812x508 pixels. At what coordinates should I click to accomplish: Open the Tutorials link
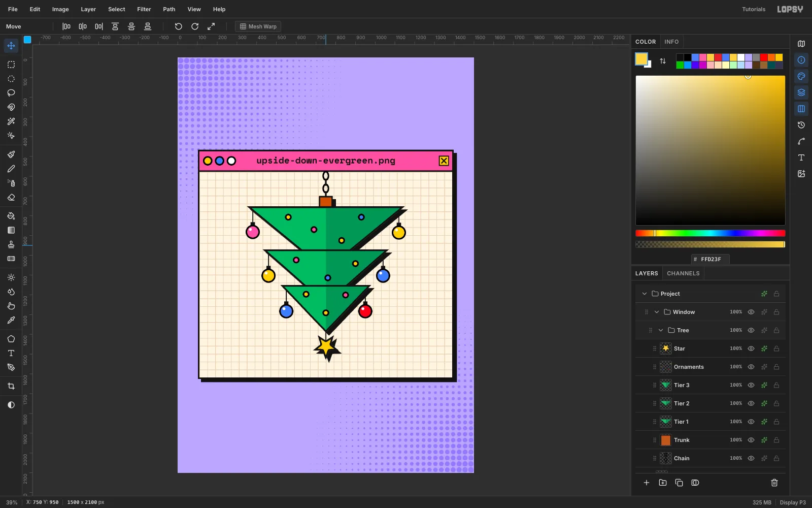754,9
